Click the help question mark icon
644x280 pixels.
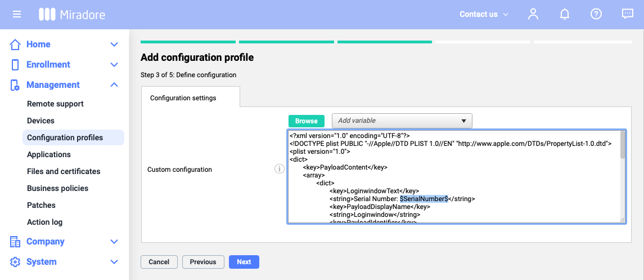point(596,14)
